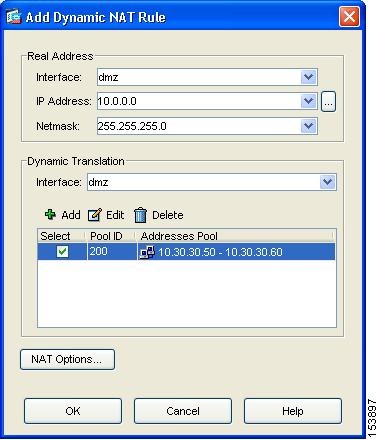Image resolution: width=379 pixels, height=440 pixels.
Task: Select Pool ID 200 cell
Action: [112, 251]
